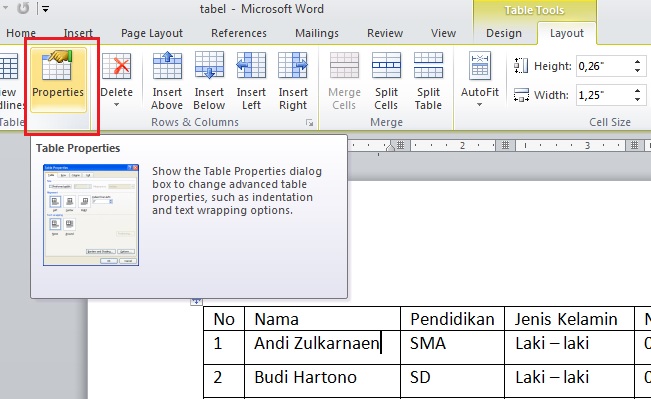Switch to the Home tab
Image resolution: width=651 pixels, height=399 pixels.
(21, 33)
